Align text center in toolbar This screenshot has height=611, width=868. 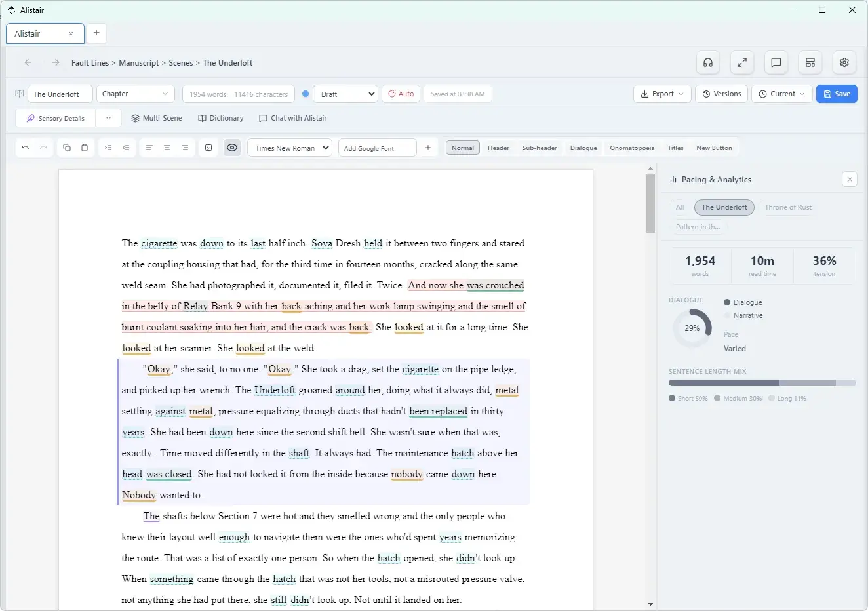(167, 148)
